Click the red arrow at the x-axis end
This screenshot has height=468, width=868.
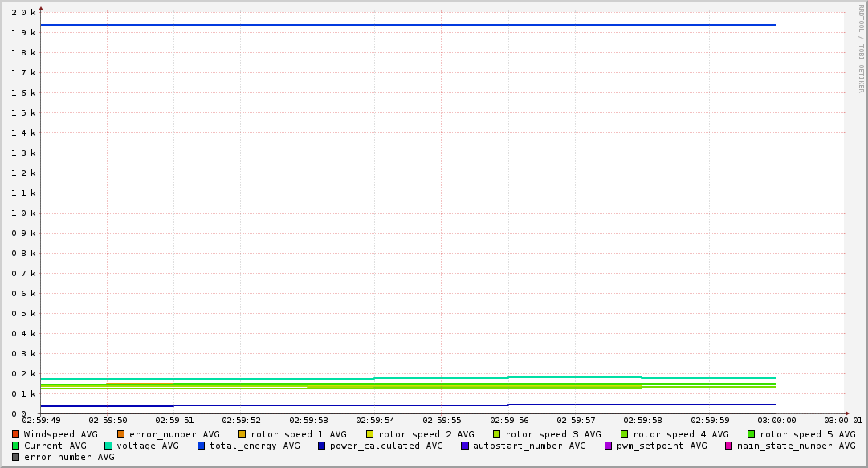point(846,413)
